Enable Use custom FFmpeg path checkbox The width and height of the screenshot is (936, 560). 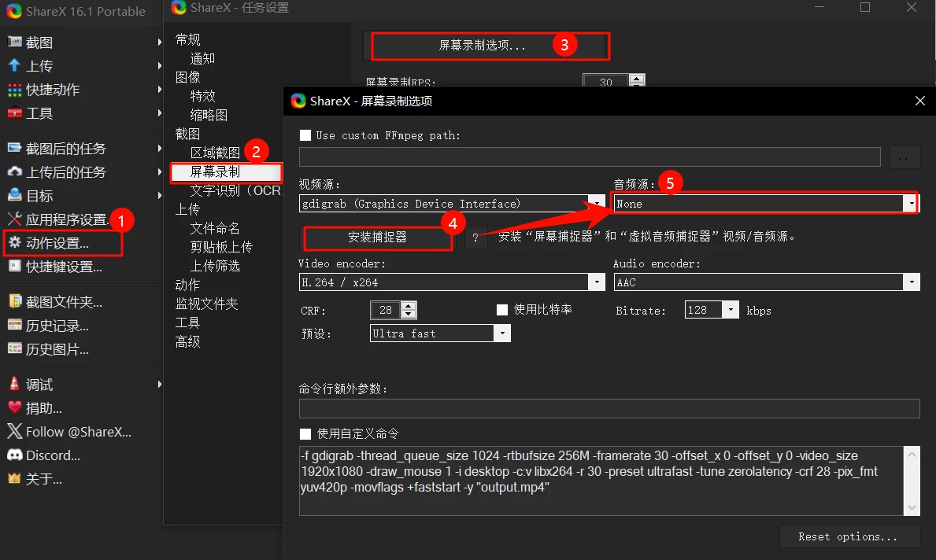305,135
